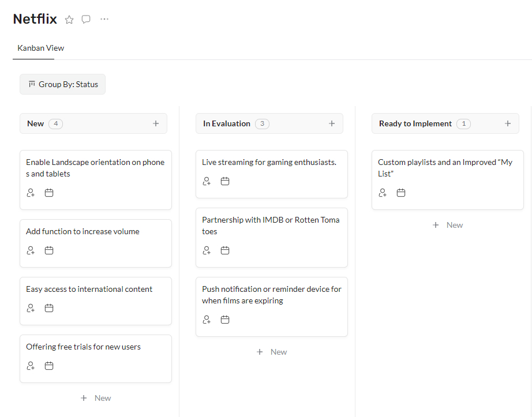Assign a person to Partnership with IMDB card
Image resolution: width=532 pixels, height=417 pixels.
coord(207,250)
